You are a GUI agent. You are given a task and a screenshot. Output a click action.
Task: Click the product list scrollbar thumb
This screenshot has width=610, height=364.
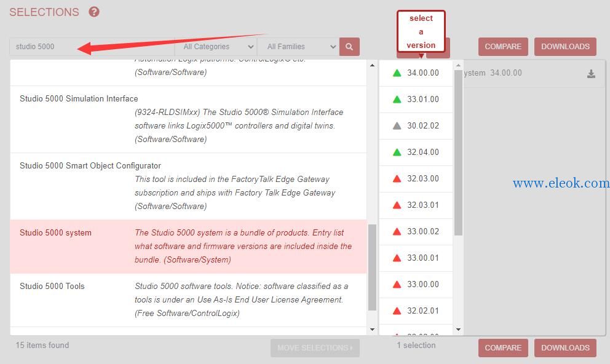point(372,267)
